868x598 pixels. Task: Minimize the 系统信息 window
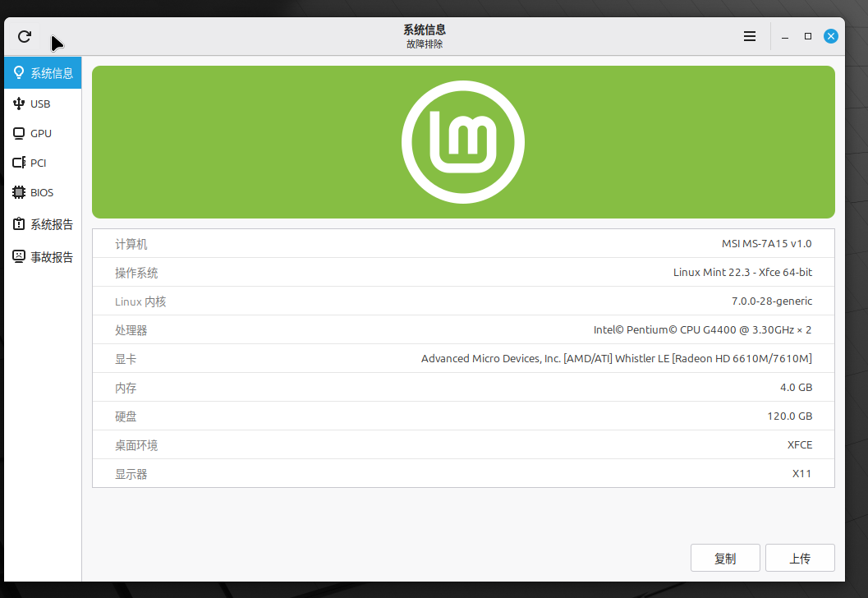coord(785,36)
